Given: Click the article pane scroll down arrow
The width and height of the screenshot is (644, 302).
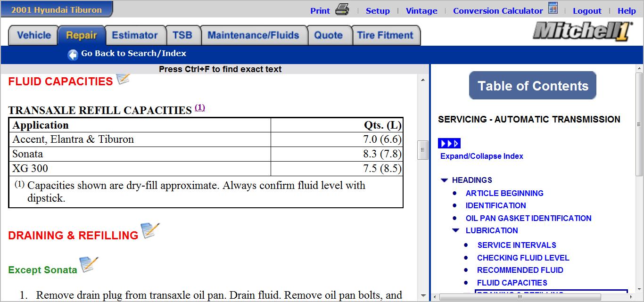Looking at the screenshot, I should tap(423, 296).
